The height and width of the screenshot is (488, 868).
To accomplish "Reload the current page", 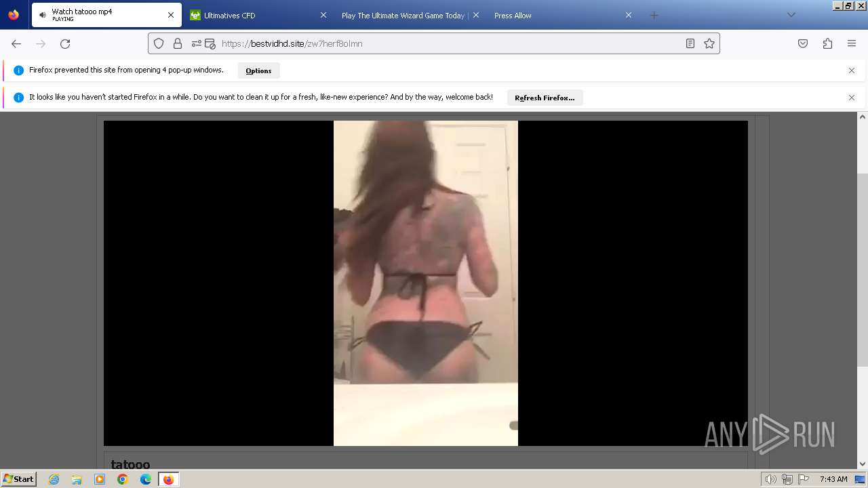I will 65,43.
